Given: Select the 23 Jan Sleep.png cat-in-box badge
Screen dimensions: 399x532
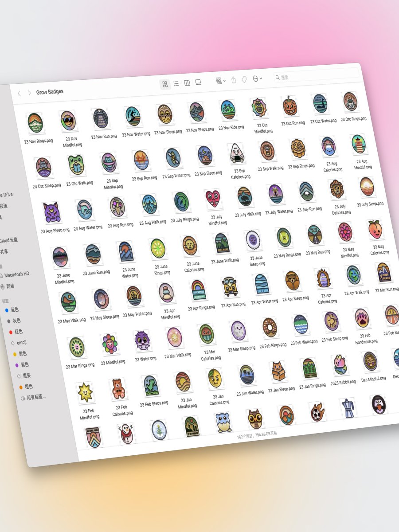Looking at the screenshot, I should [278, 372].
